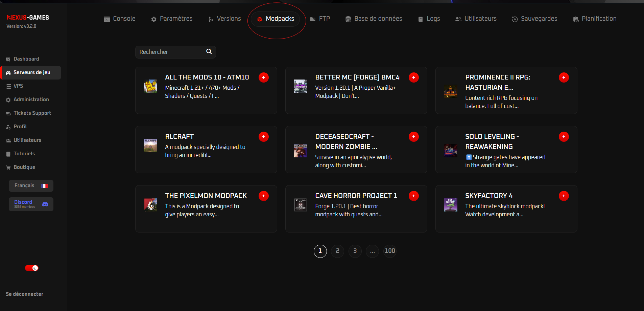
Task: Click the Better MC Forge BMC4 title
Action: (x=357, y=77)
